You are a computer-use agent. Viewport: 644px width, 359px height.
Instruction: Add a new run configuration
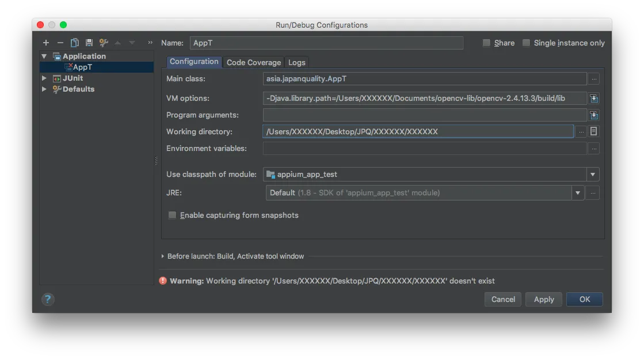(x=46, y=43)
